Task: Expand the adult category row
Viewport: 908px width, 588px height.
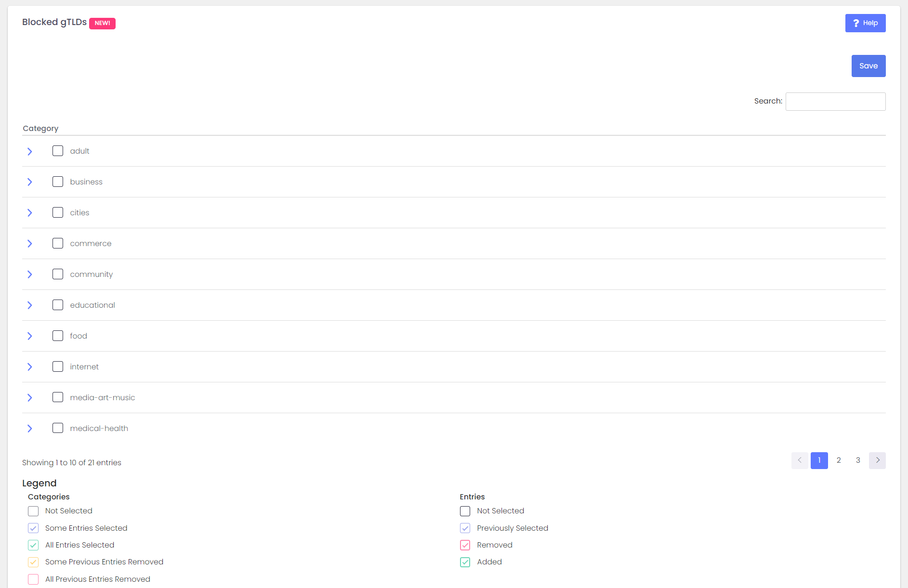Action: point(30,151)
